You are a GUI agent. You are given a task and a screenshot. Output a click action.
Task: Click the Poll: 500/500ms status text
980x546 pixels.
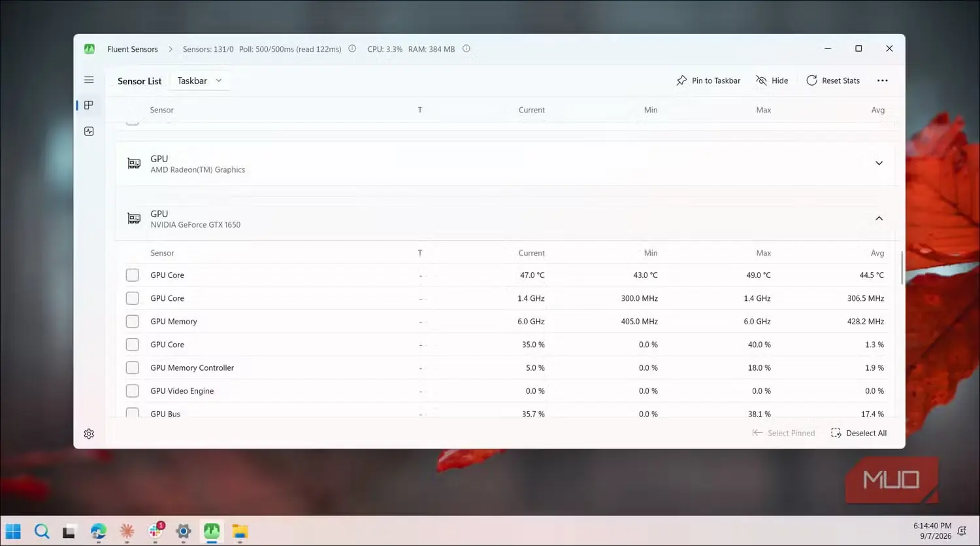pos(290,49)
